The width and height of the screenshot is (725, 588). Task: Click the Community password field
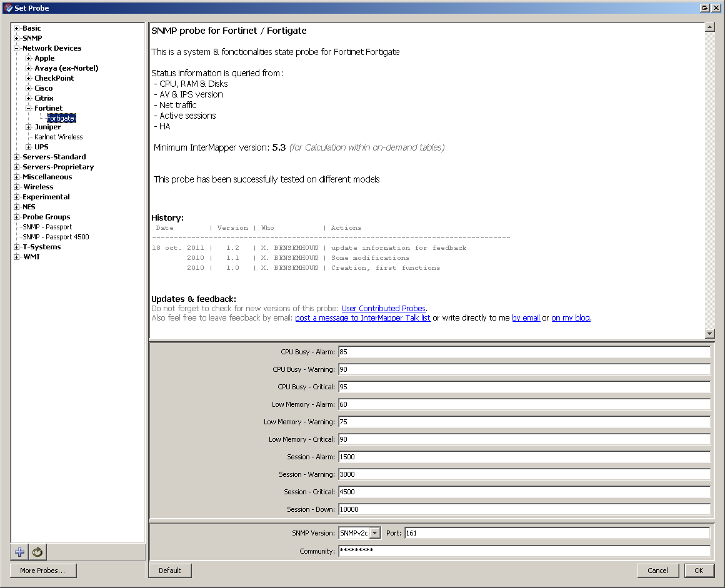pyautogui.click(x=524, y=551)
